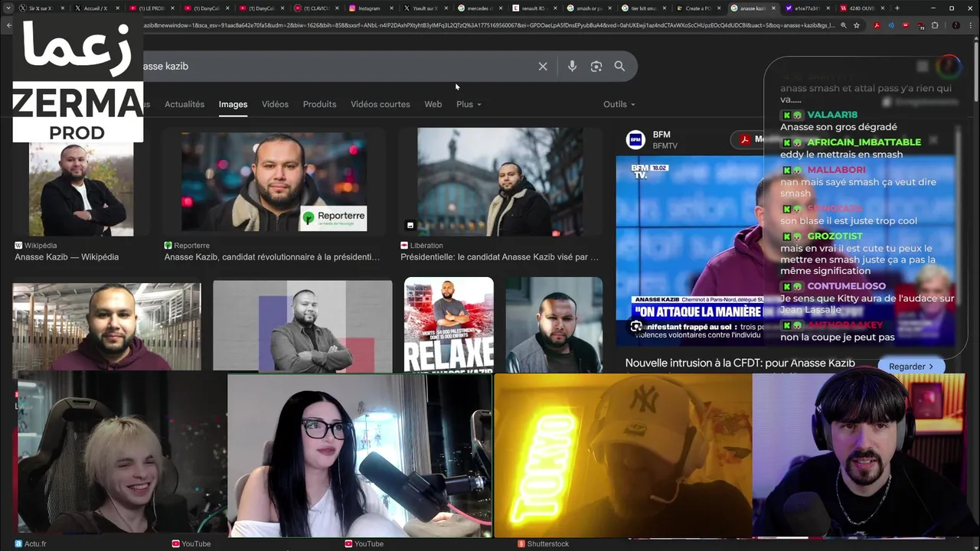Open the Plus dropdown in search filters
980x551 pixels.
tap(469, 104)
